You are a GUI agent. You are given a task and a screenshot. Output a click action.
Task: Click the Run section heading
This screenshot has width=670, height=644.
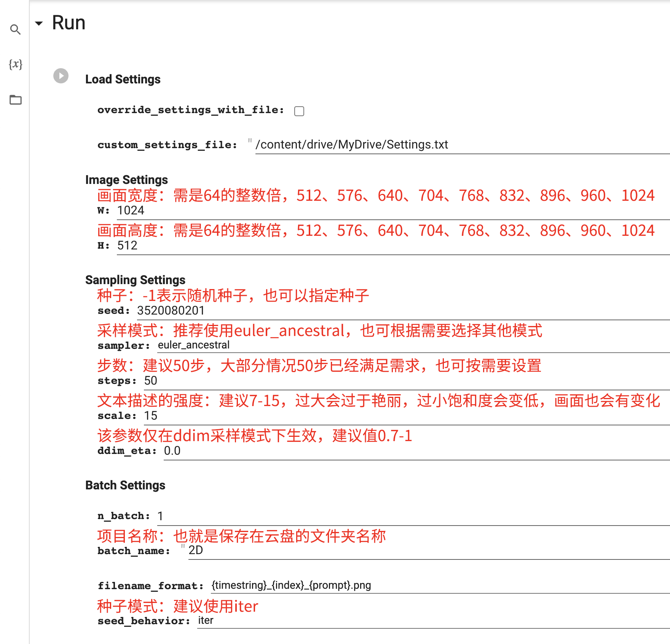[69, 23]
